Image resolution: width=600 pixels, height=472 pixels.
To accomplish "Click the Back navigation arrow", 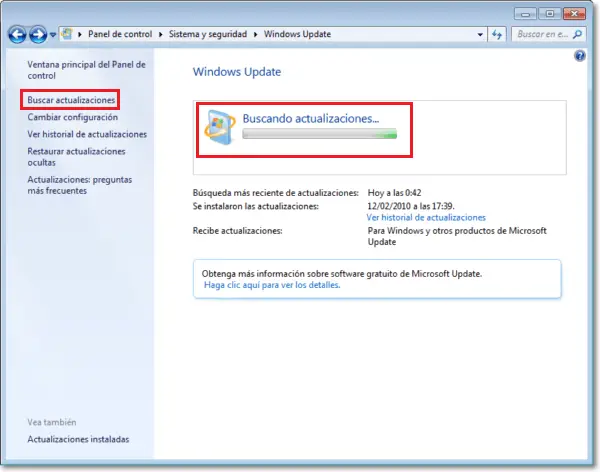I will coord(17,35).
